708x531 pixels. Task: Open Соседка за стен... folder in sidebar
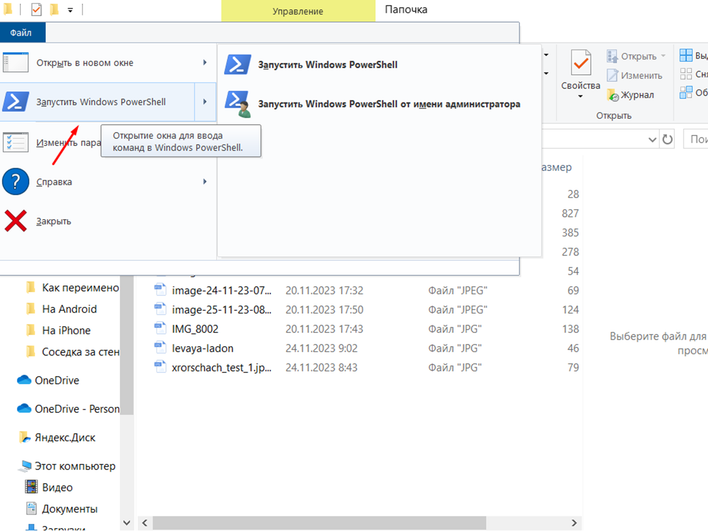73,352
